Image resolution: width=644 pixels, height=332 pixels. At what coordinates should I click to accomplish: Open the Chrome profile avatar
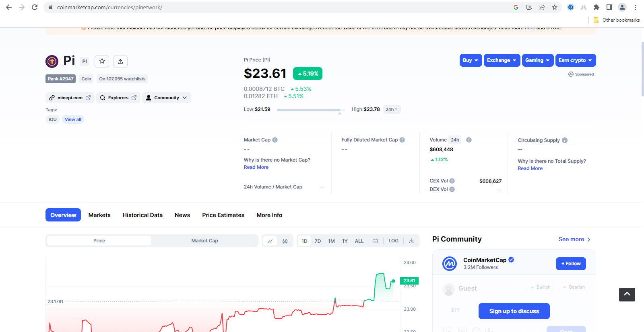[x=622, y=7]
